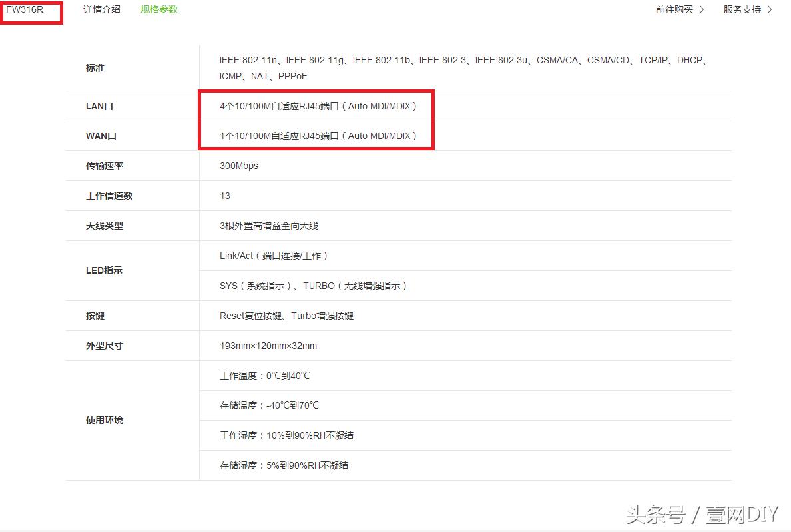Select the 工作温度 operating temperature row
This screenshot has width=791, height=532.
click(264, 376)
